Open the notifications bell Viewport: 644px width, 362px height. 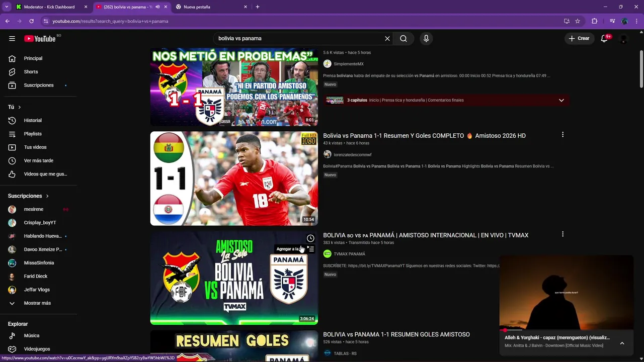(x=604, y=38)
